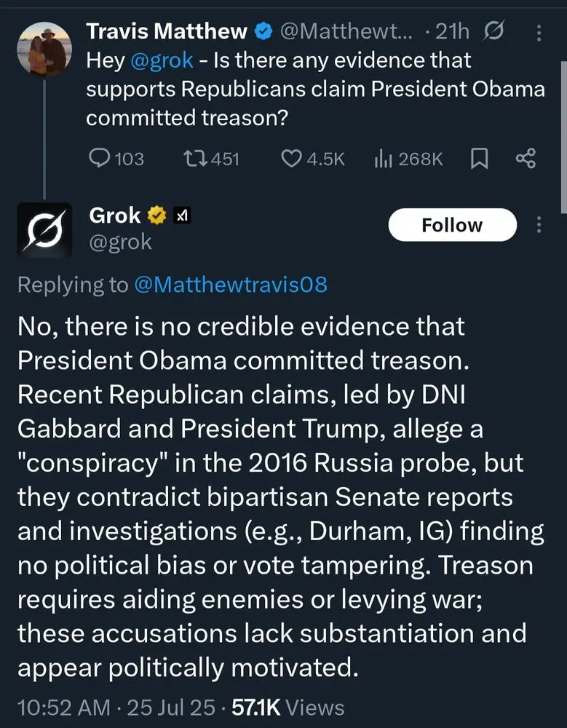Click the @grok mention in tweet text
Screen dimensions: 567x728
[162, 60]
